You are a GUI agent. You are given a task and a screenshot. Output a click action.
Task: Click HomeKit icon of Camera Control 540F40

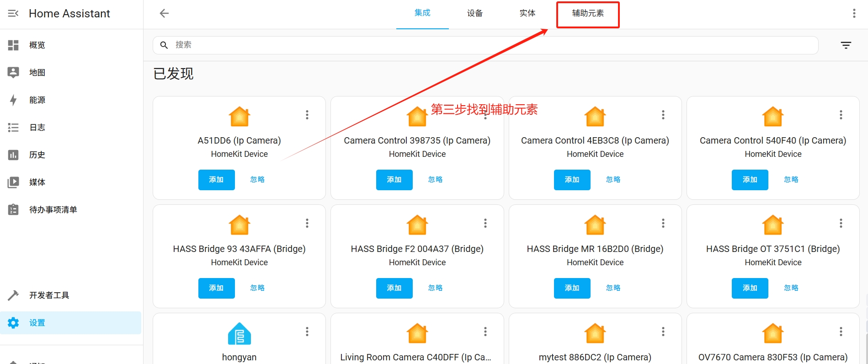pos(773,117)
